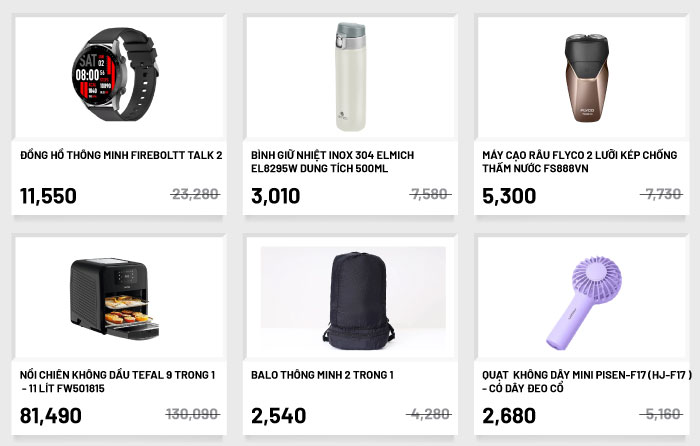Select the 5,300 shaver price
This screenshot has width=700, height=446.
[509, 196]
